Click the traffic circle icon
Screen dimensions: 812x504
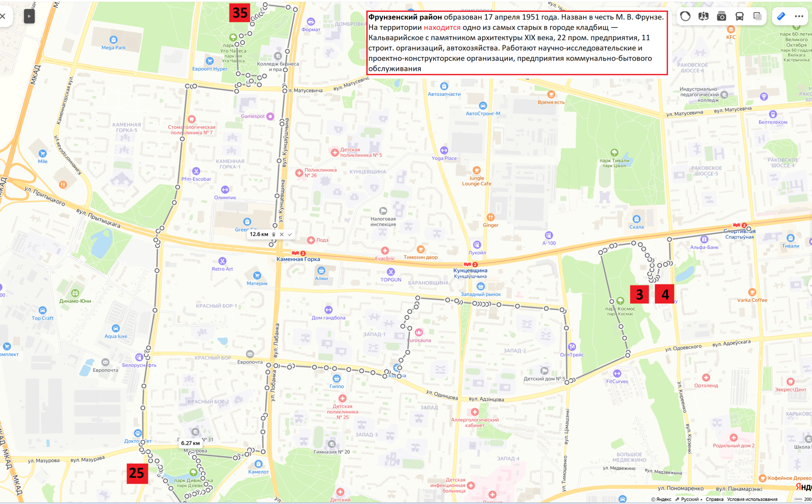coord(685,16)
